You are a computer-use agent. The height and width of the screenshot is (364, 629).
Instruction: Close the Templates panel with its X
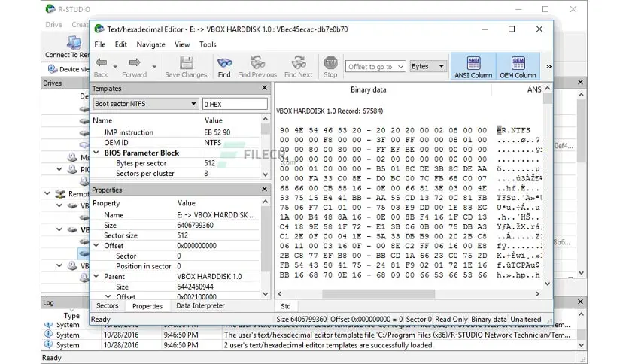pos(264,89)
